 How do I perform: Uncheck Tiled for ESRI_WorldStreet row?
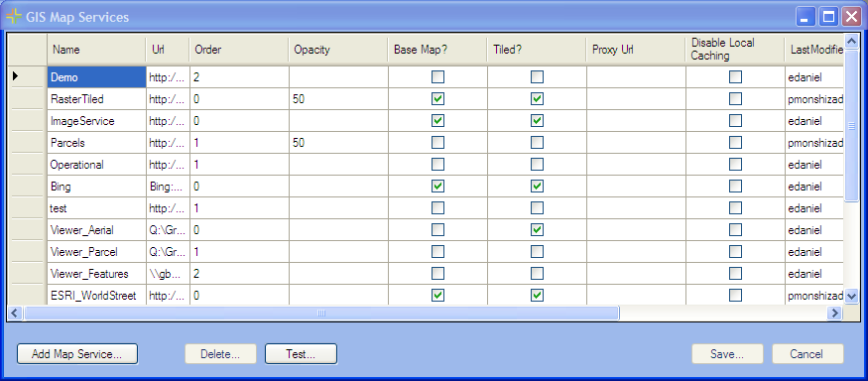pyautogui.click(x=537, y=296)
